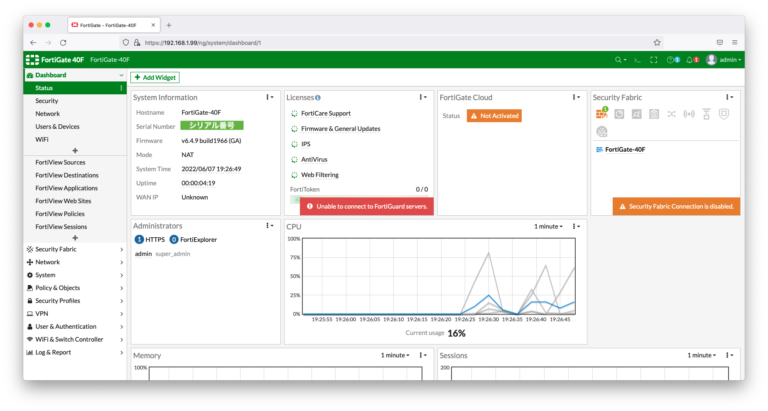Click the Add Widget button
The height and width of the screenshot is (411, 768).
pyautogui.click(x=155, y=77)
